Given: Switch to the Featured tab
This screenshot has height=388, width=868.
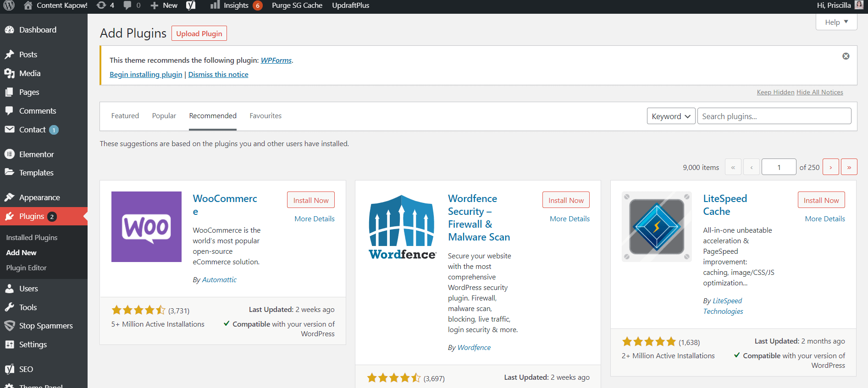Looking at the screenshot, I should click(x=125, y=116).
